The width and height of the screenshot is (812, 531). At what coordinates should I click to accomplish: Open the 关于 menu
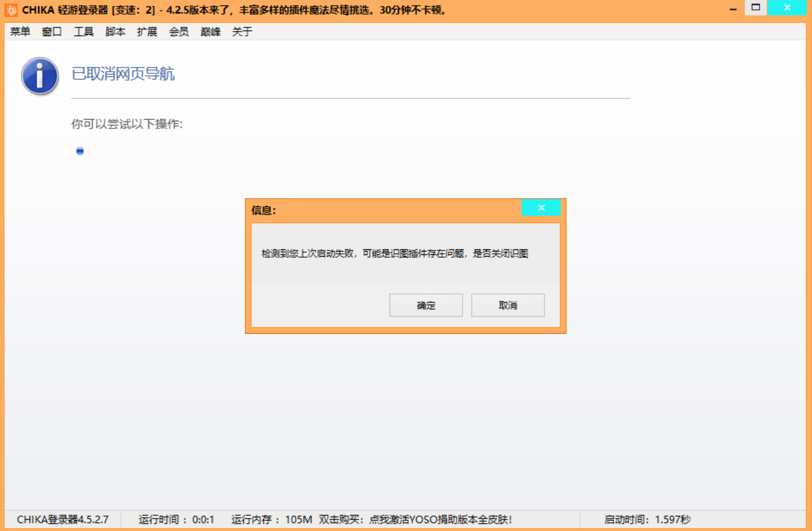pyautogui.click(x=242, y=32)
